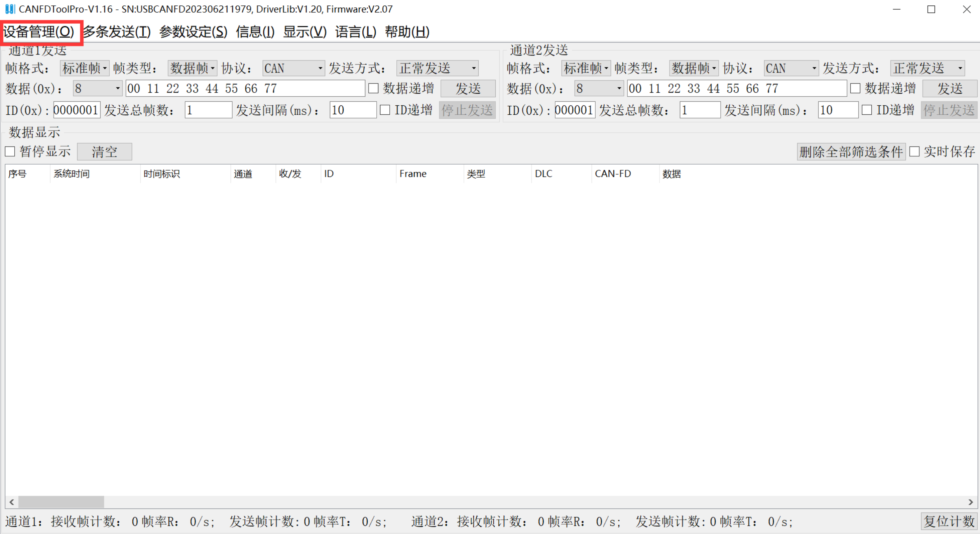The height and width of the screenshot is (534, 980).
Task: Click the right scroll arrow of data list
Action: (971, 502)
